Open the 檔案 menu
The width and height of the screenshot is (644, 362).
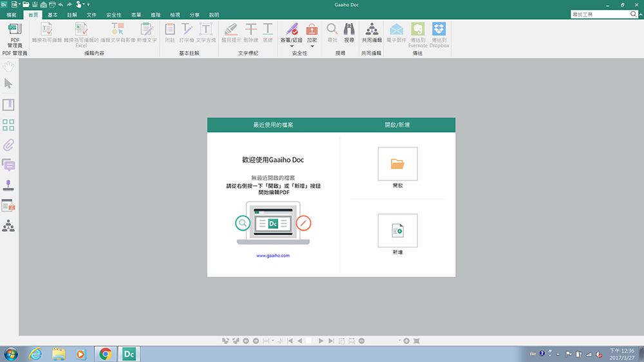pos(12,14)
